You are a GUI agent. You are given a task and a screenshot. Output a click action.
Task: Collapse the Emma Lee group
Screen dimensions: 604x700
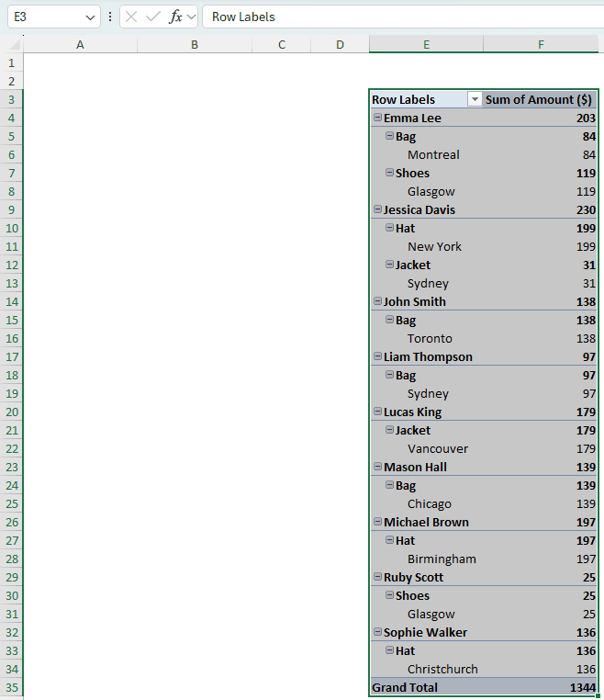(x=377, y=118)
